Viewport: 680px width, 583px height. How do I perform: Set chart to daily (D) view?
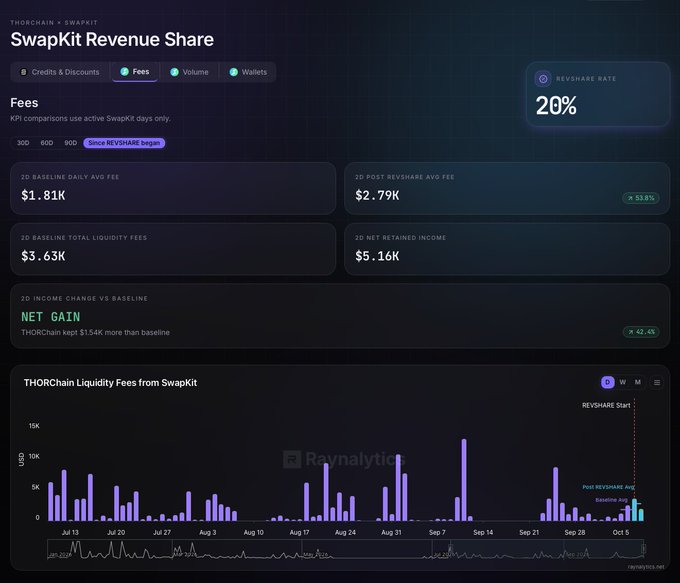[608, 382]
